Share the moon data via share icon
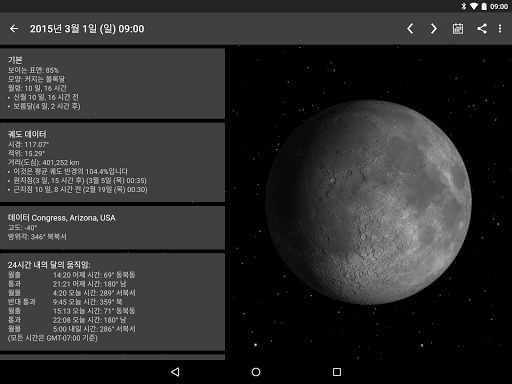Screen dimensions: 512x384 (482, 29)
